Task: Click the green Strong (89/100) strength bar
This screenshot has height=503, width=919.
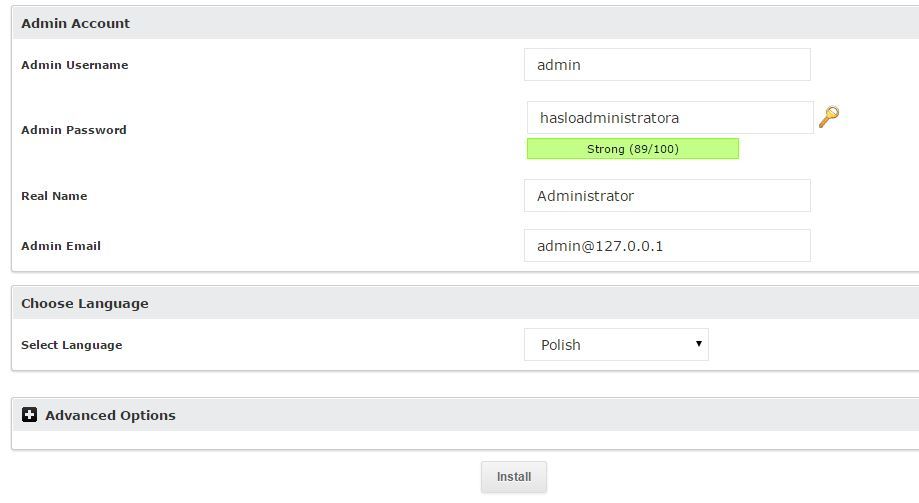Action: (x=632, y=149)
